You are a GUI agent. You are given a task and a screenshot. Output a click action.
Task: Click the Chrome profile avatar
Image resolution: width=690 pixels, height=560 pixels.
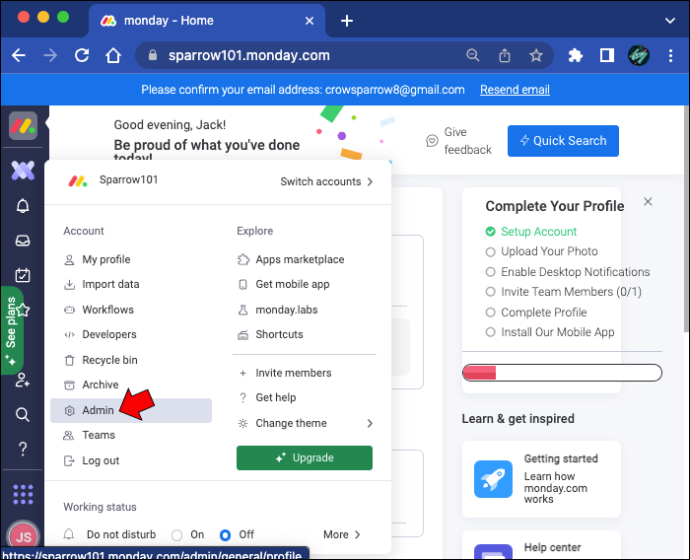(x=639, y=55)
